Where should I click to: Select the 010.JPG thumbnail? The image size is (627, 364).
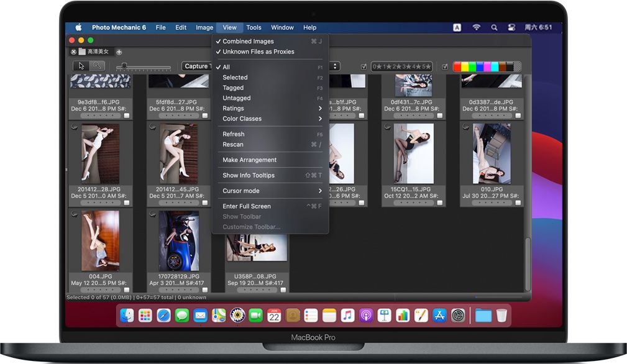coord(491,153)
